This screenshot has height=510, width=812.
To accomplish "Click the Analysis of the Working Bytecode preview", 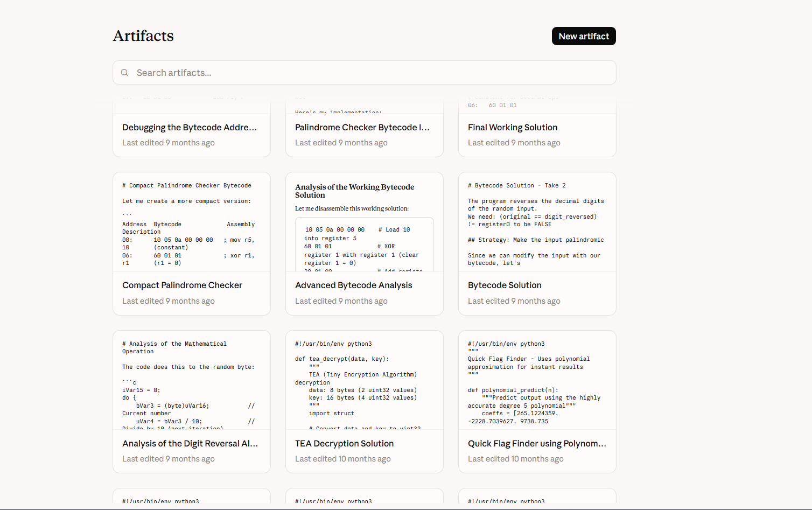I will tap(365, 222).
